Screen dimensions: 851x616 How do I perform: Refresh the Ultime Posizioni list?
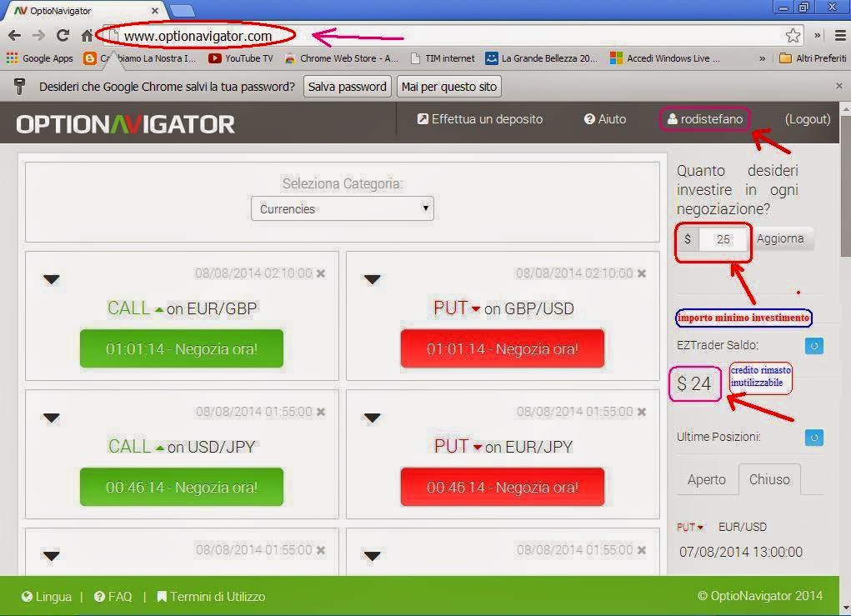tap(813, 438)
